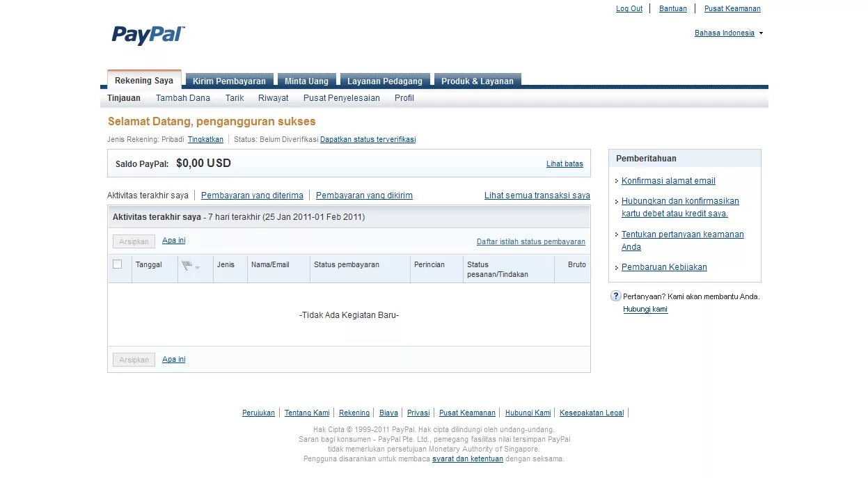Click Lihat semua transaksi saya link
868x478 pixels.
click(537, 196)
